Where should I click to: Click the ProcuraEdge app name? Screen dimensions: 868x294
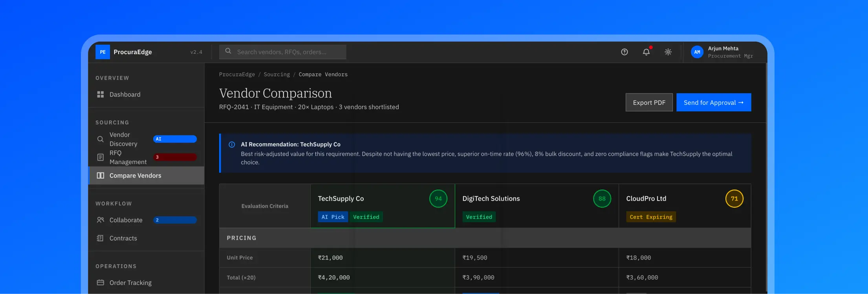[133, 52]
